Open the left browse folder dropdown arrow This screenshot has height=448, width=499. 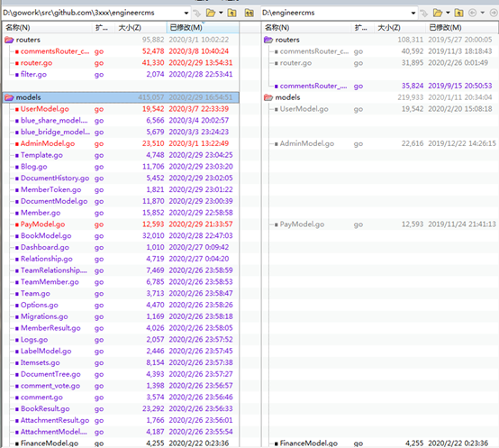coord(221,13)
